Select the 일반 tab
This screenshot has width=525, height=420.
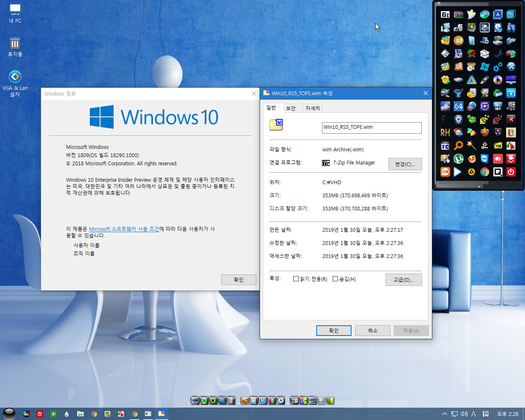click(272, 107)
